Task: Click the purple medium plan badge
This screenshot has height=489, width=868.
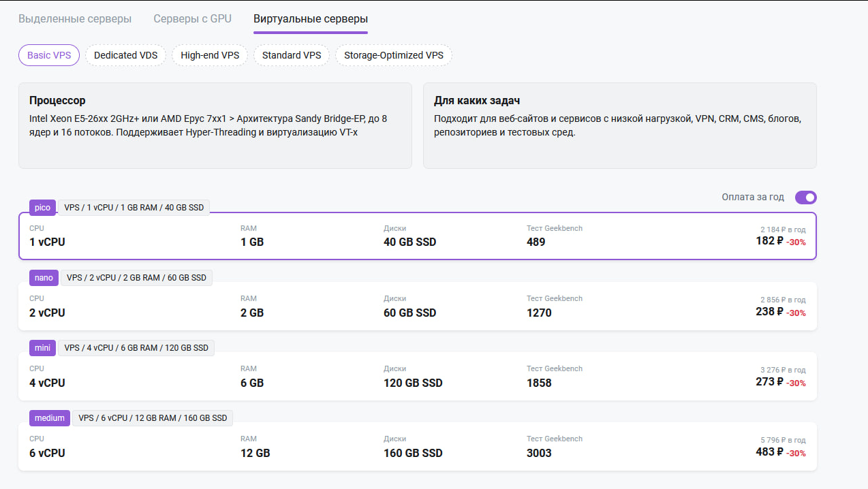Action: [x=50, y=418]
